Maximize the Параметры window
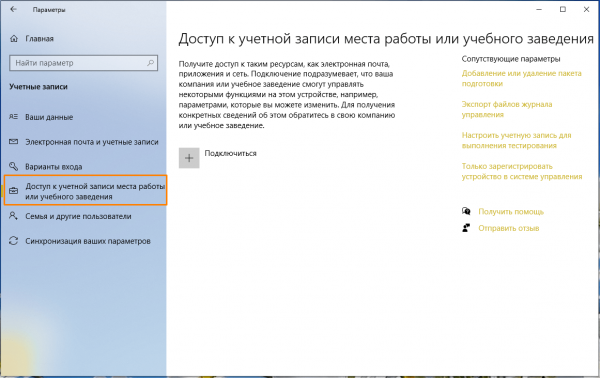This screenshot has width=600, height=378. (x=563, y=10)
